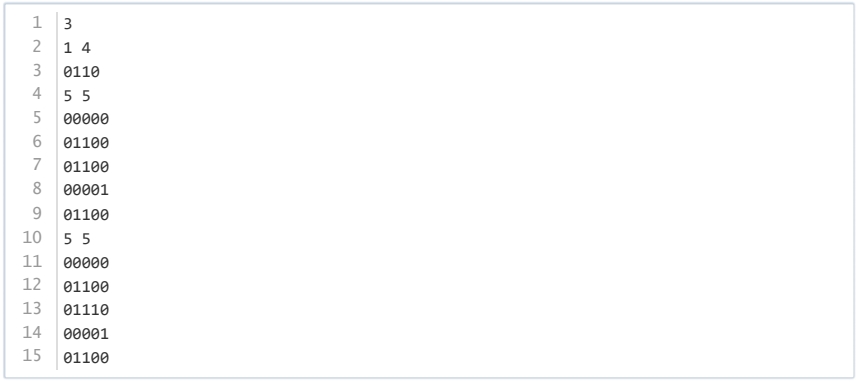Place cursor in '0110' text on line 3
Image resolution: width=857 pixels, height=382 pixels.
pos(81,72)
